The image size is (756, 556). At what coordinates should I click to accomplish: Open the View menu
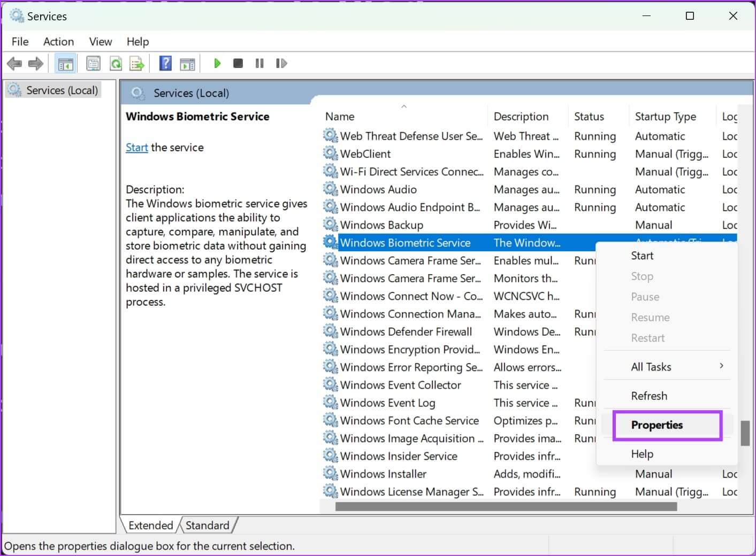(101, 41)
